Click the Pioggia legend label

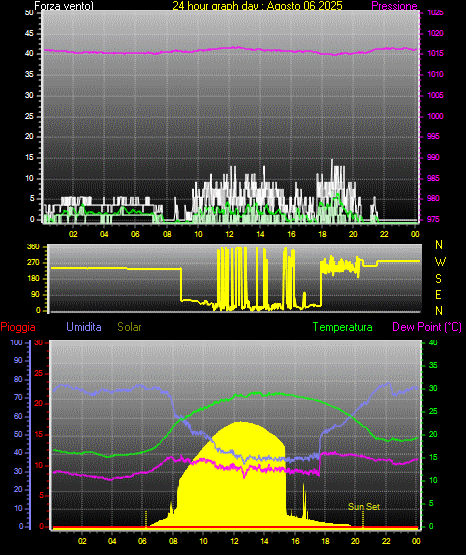click(x=18, y=327)
